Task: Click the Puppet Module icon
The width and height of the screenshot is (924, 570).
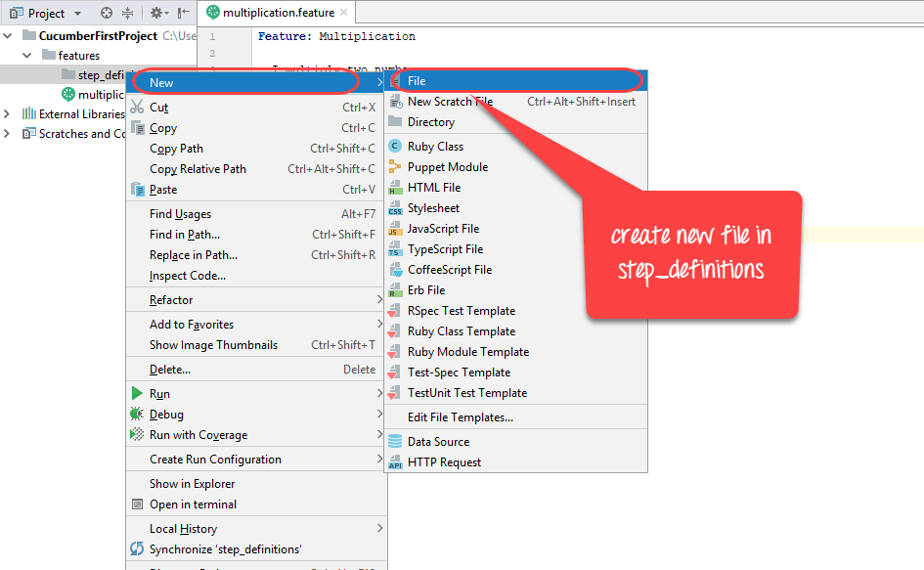Action: pyautogui.click(x=395, y=167)
